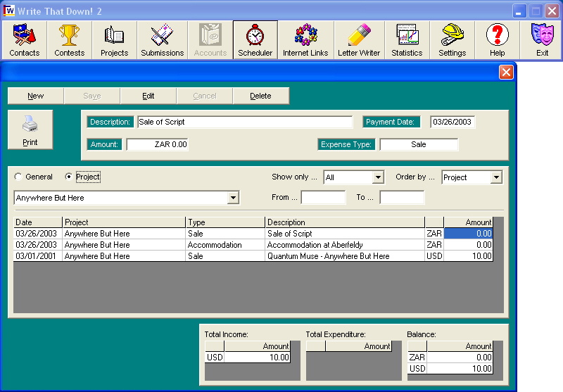Click the disabled Cancel button
563x392 pixels.
[205, 96]
